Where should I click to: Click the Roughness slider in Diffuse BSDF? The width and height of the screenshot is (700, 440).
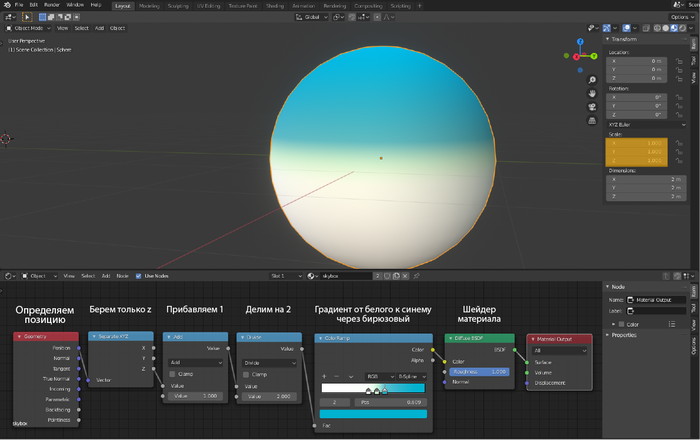coord(479,372)
